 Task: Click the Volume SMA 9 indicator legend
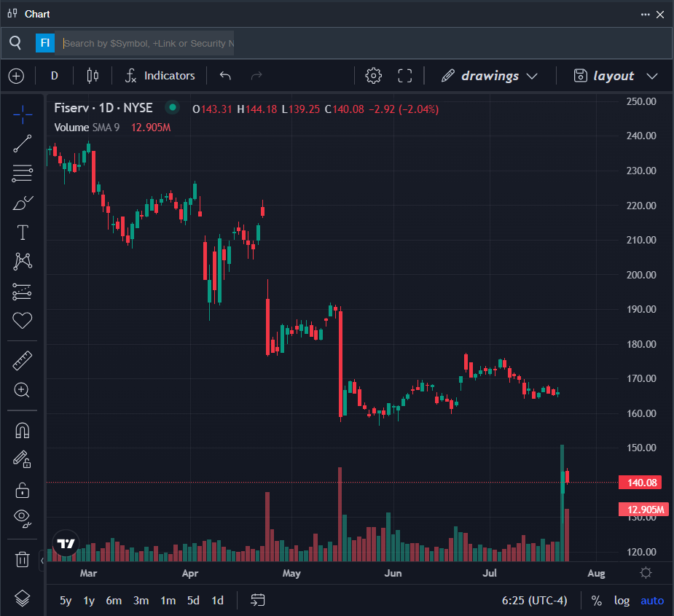[x=87, y=128]
